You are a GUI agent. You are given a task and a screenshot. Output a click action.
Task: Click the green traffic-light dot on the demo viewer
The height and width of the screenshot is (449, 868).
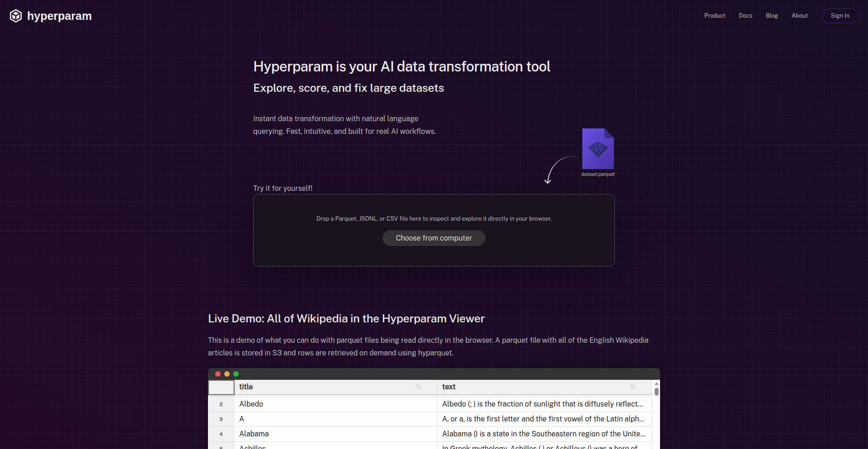pyautogui.click(x=236, y=374)
